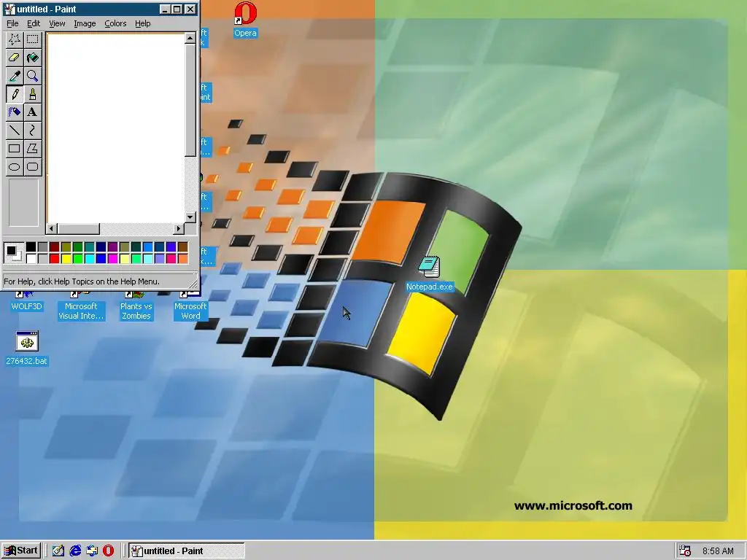Click the canvas scroll up arrow
This screenshot has width=747, height=560.
(190, 38)
